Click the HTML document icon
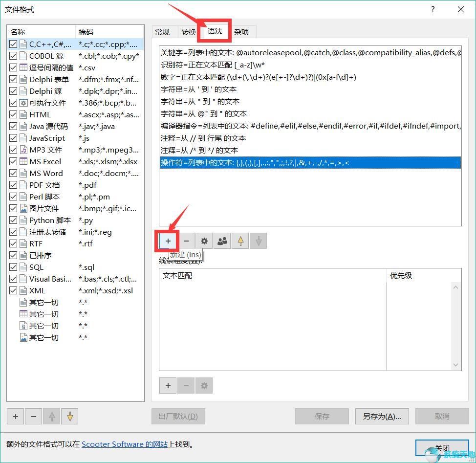The image size is (476, 463). pyautogui.click(x=23, y=114)
